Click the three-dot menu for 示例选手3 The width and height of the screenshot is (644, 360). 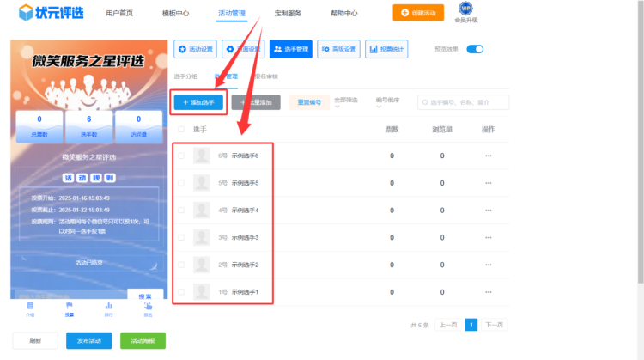[x=489, y=237]
